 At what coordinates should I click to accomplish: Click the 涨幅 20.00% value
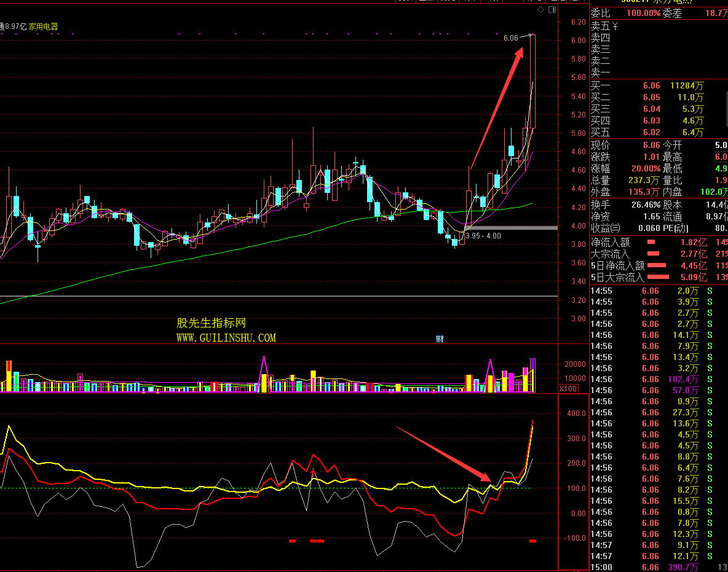646,168
